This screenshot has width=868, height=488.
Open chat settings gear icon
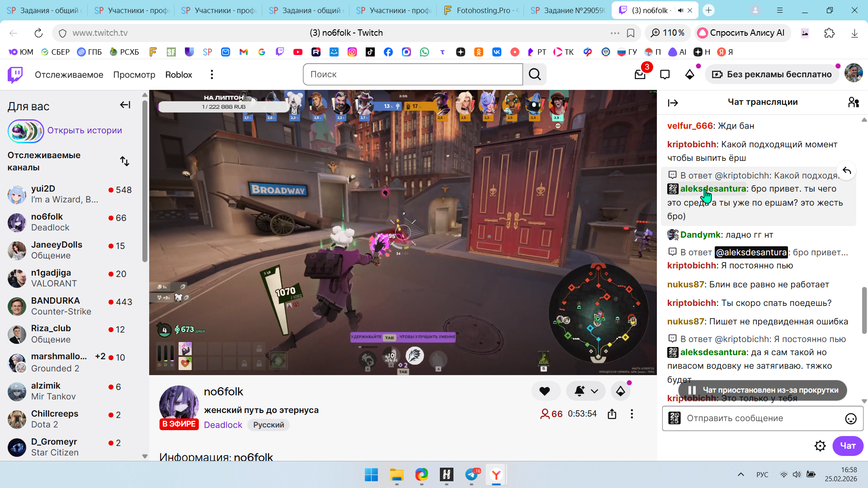(820, 446)
